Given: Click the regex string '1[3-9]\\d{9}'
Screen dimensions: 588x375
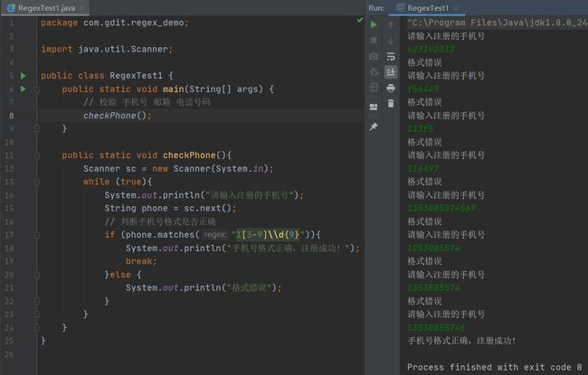Looking at the screenshot, I should pos(267,235).
